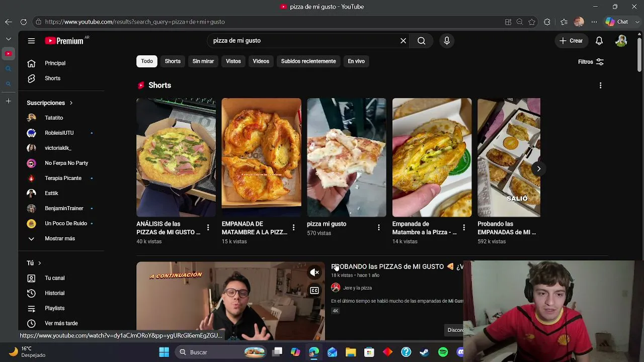
Task: Click the Jere y la pizza channel avatar
Action: tap(336, 288)
